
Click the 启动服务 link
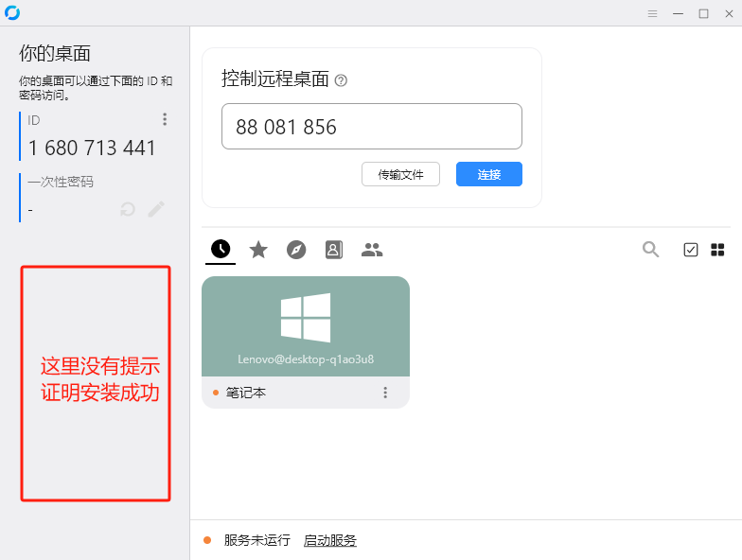[x=329, y=540]
